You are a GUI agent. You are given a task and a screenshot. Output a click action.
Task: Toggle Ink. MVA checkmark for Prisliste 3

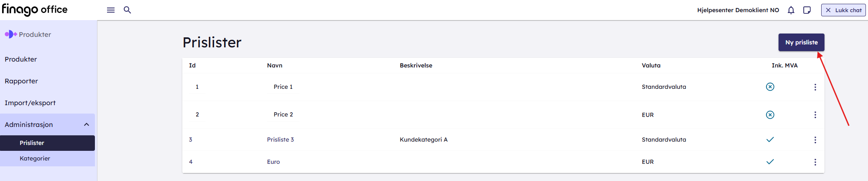point(770,140)
